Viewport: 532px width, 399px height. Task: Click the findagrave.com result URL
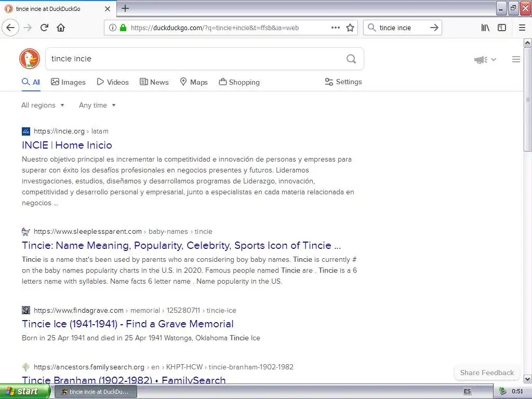point(135,310)
